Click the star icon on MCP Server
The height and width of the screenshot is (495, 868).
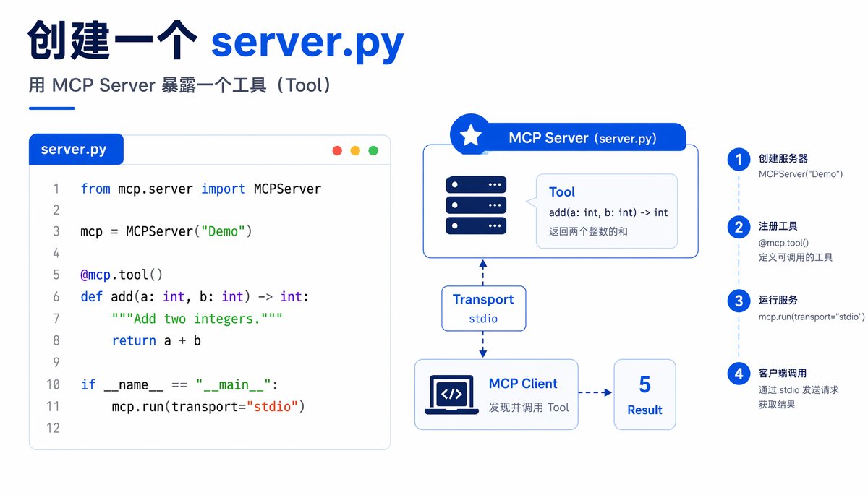coord(471,136)
